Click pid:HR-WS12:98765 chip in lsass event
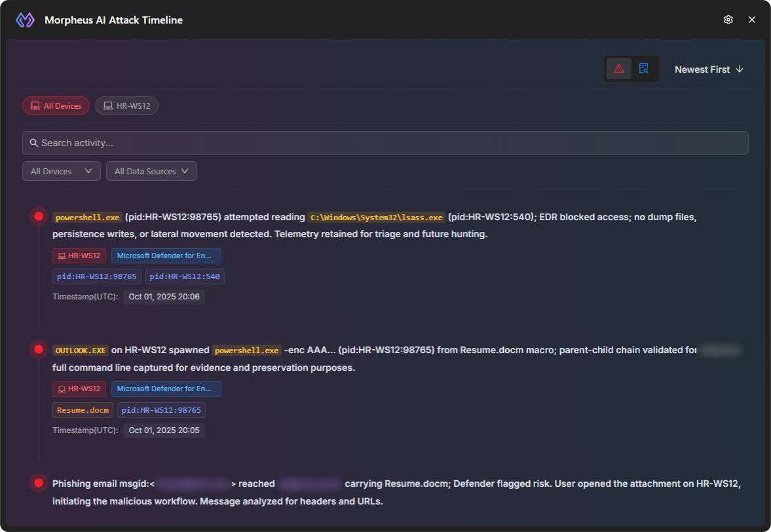Screen dimensions: 771x532 [x=97, y=276]
